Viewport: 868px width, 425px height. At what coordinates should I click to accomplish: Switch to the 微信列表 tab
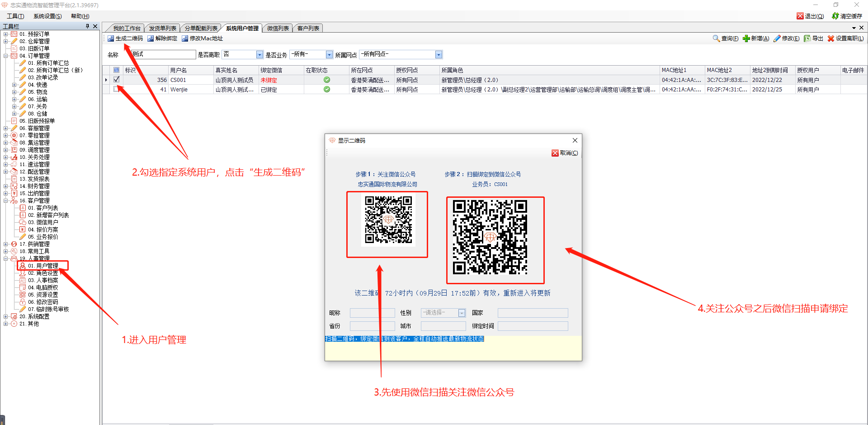point(278,28)
